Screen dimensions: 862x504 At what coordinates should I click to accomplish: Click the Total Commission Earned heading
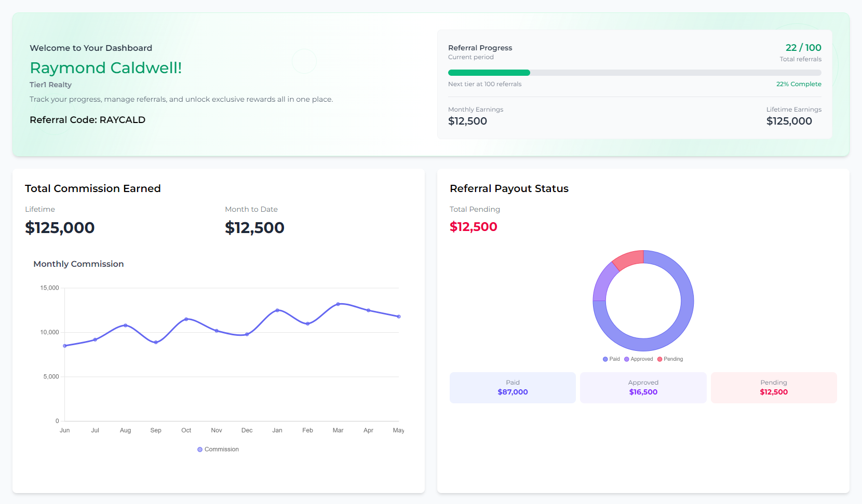tap(93, 188)
